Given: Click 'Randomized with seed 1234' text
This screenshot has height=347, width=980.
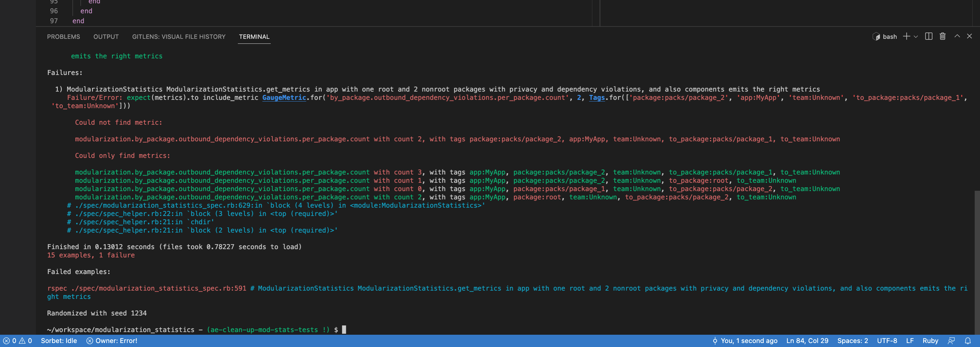Looking at the screenshot, I should pos(97,313).
